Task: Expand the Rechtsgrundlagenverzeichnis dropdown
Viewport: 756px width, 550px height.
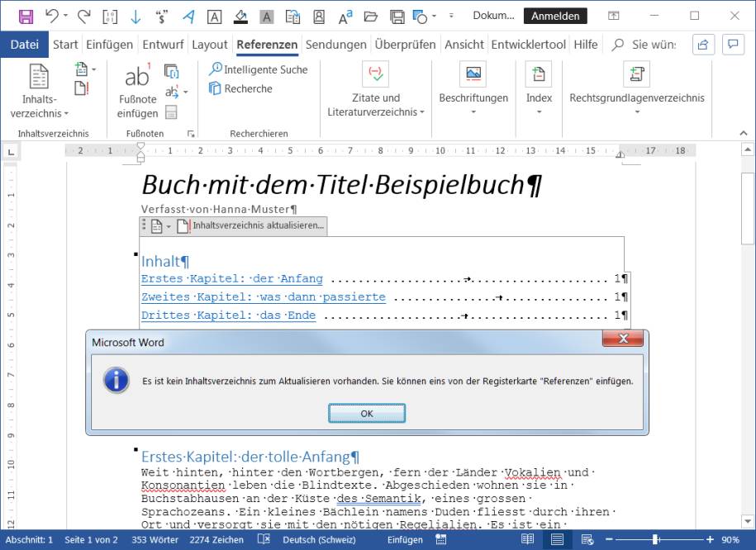Action: [636, 112]
